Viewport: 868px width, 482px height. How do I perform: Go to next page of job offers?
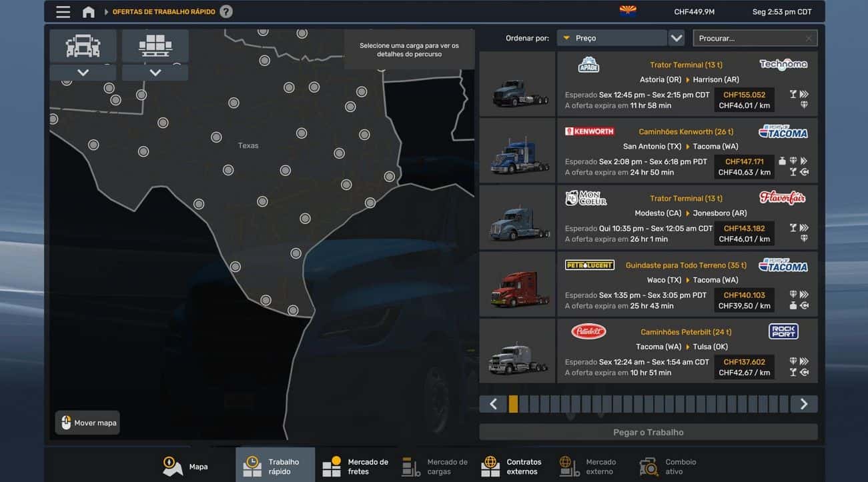(x=803, y=404)
